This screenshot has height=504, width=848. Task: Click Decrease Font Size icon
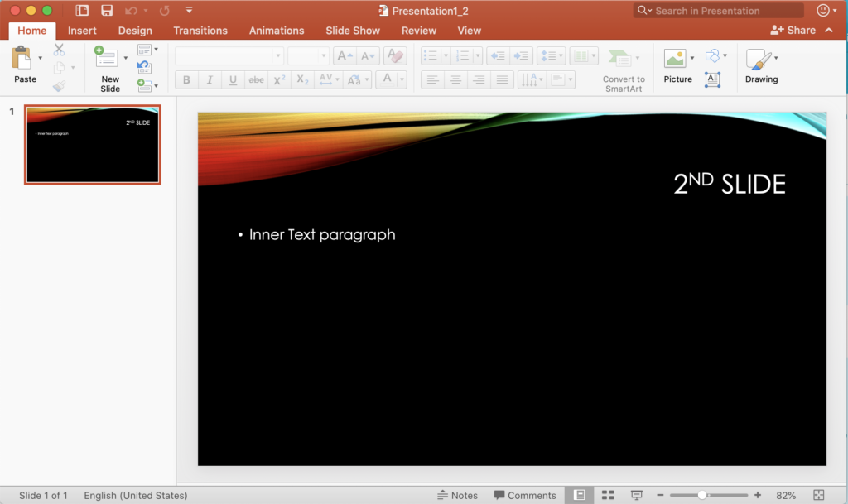(368, 55)
